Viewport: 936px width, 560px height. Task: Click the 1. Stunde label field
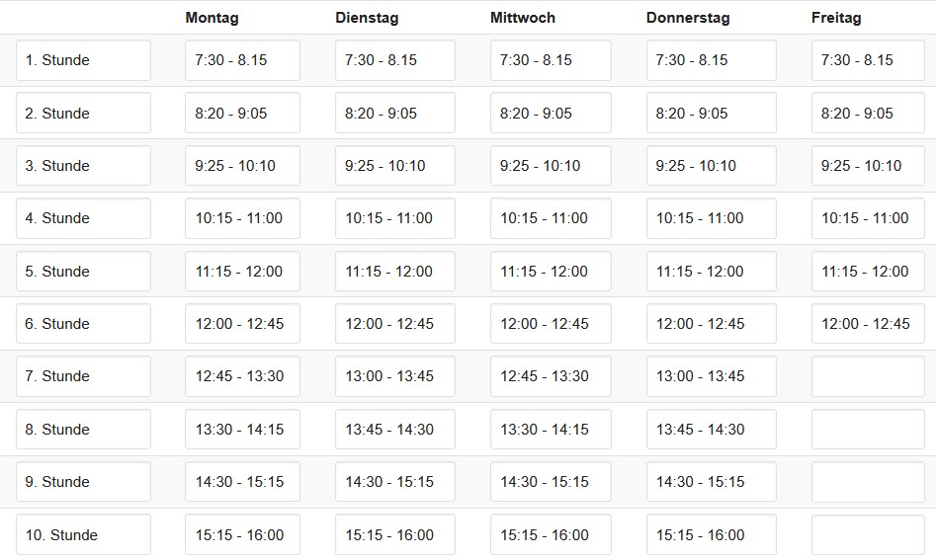84,60
